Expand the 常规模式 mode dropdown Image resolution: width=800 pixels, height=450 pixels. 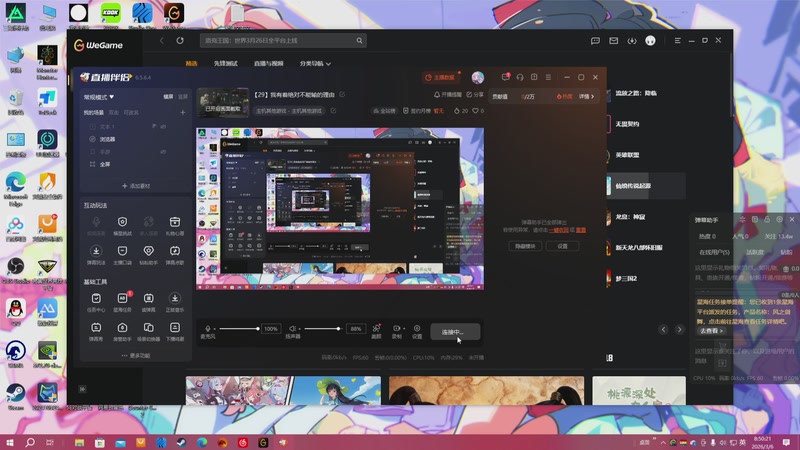coord(99,96)
